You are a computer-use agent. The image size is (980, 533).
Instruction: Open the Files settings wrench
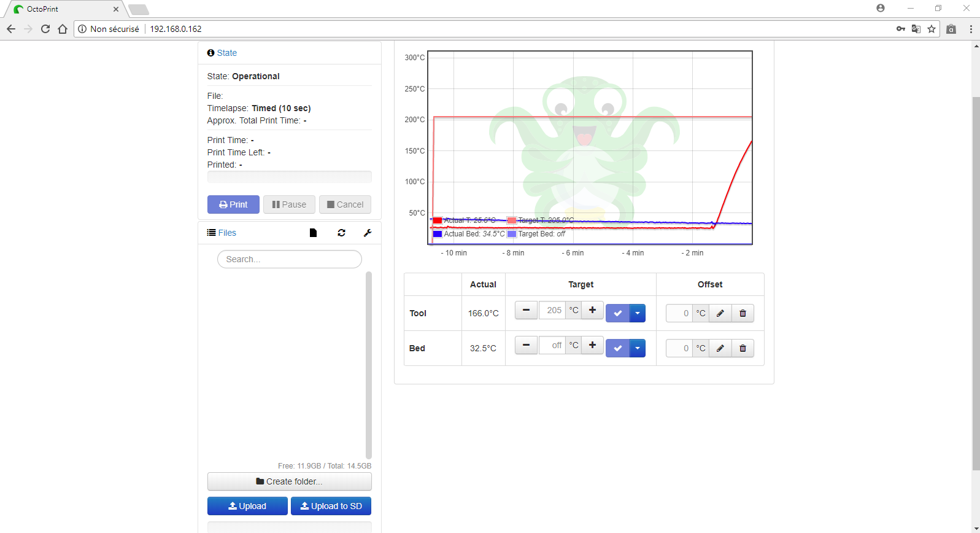[x=368, y=233]
